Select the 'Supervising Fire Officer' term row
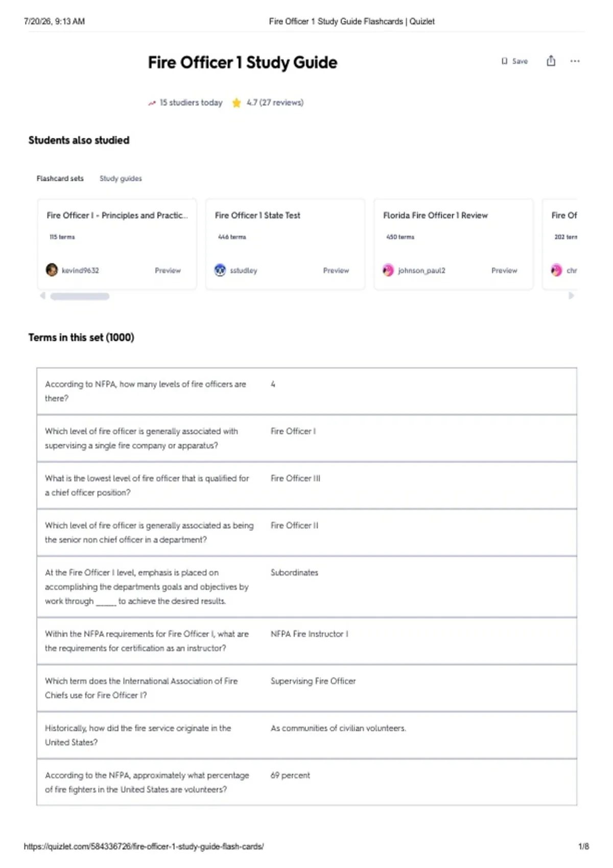This screenshot has height=868, width=613. tap(307, 688)
